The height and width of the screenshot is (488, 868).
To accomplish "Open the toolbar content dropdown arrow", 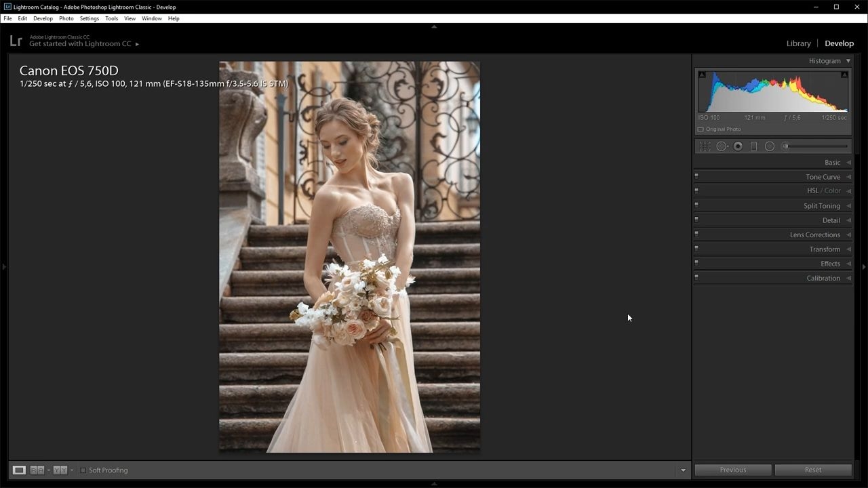I will 683,470.
